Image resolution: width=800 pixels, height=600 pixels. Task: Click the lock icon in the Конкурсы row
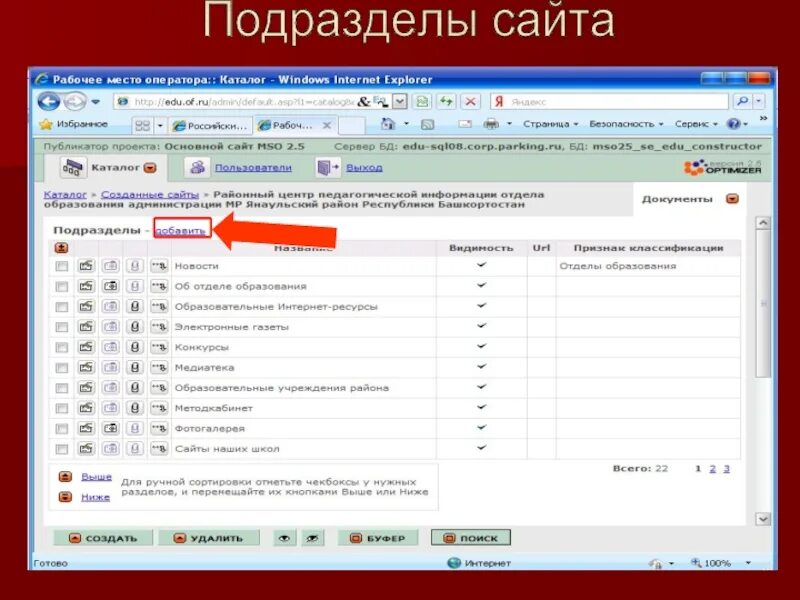[x=135, y=347]
